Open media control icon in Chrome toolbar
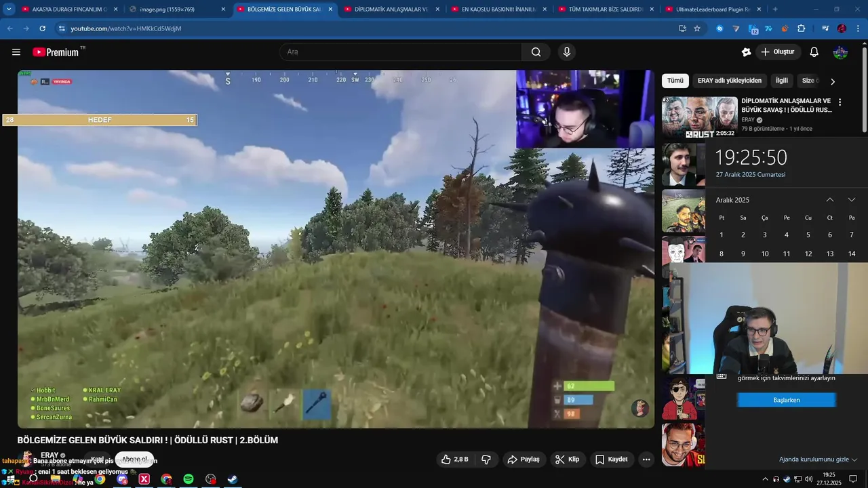 click(x=825, y=28)
